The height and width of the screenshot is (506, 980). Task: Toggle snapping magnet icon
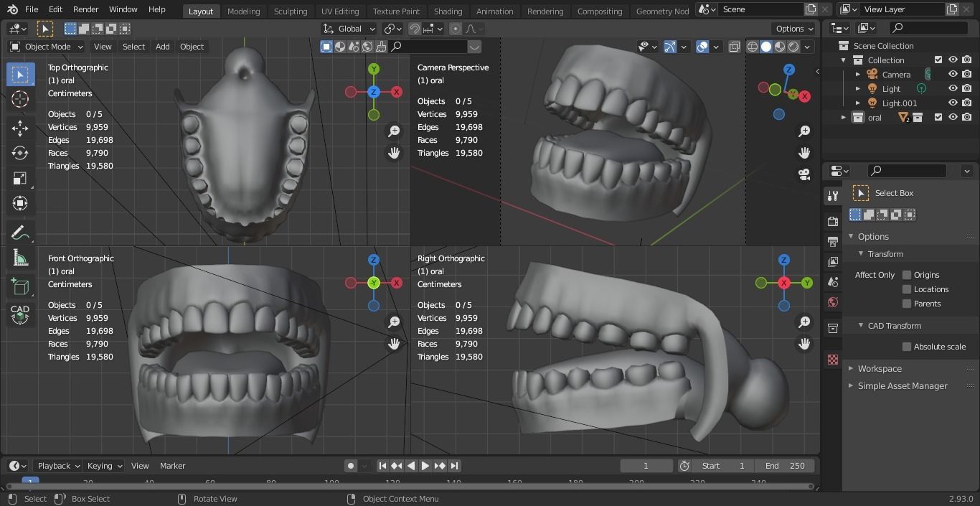coord(415,29)
